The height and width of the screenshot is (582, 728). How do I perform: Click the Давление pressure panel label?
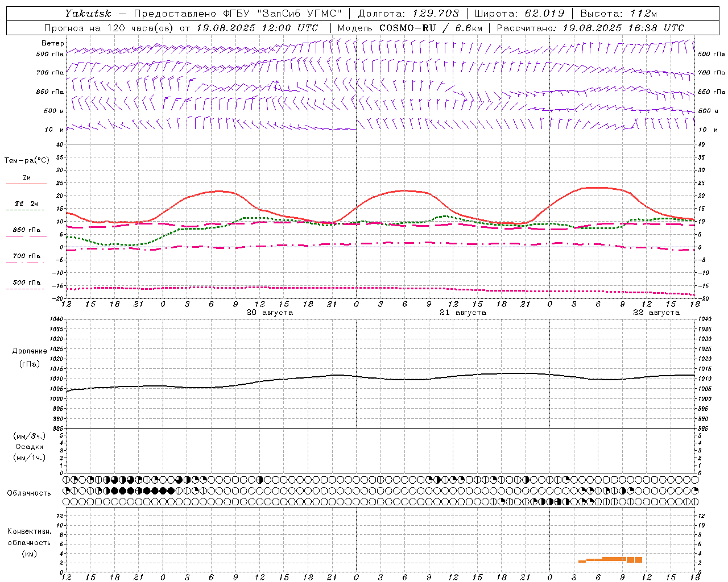pos(29,351)
